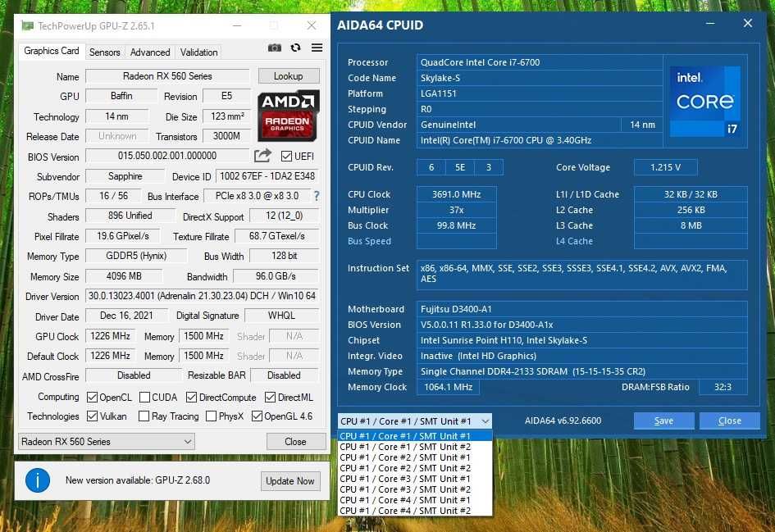Viewport: 775px width, 532px height.
Task: Click the Device ID field 1002 67EF
Action: click(267, 176)
